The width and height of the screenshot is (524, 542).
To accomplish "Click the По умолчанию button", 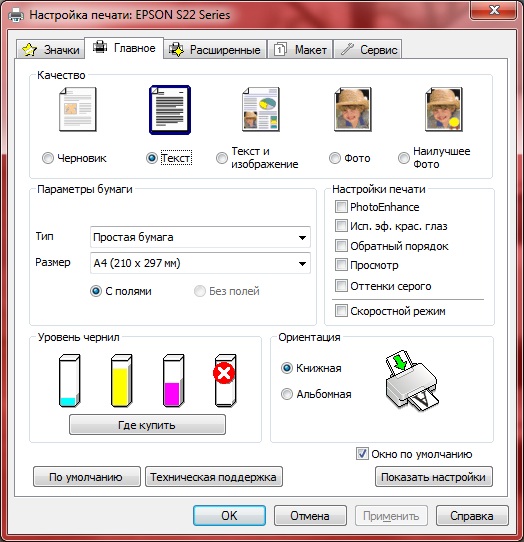I will click(87, 477).
